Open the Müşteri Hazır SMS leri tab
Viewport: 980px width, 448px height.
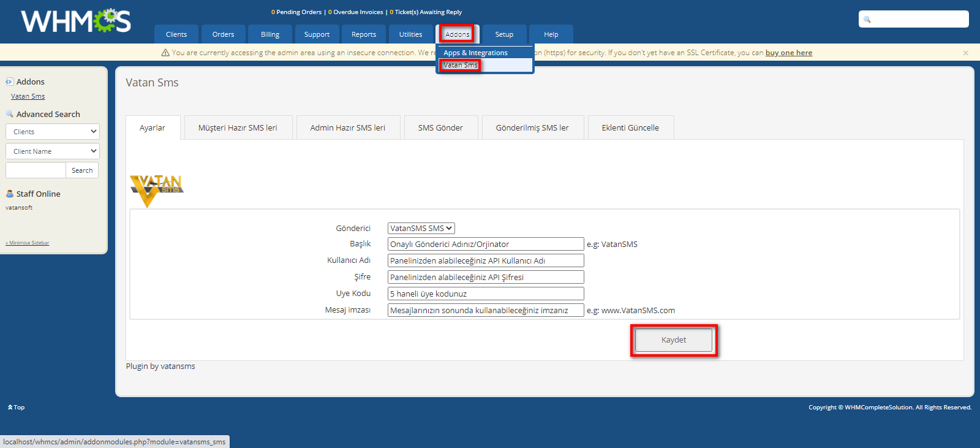click(238, 127)
